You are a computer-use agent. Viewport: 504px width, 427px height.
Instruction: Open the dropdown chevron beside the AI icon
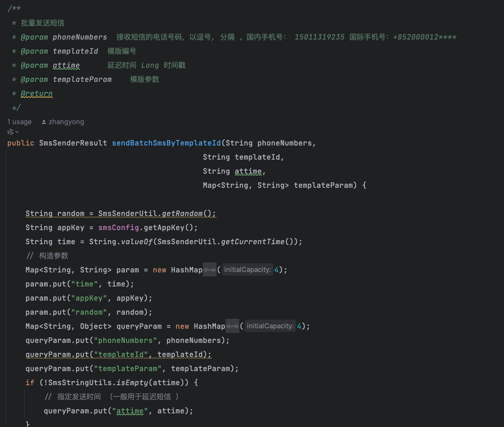coord(17,132)
